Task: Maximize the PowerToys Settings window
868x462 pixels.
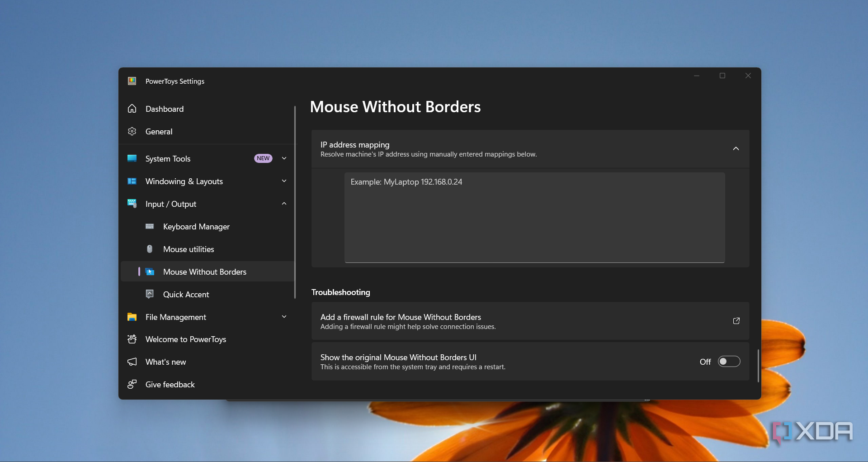Action: click(722, 76)
